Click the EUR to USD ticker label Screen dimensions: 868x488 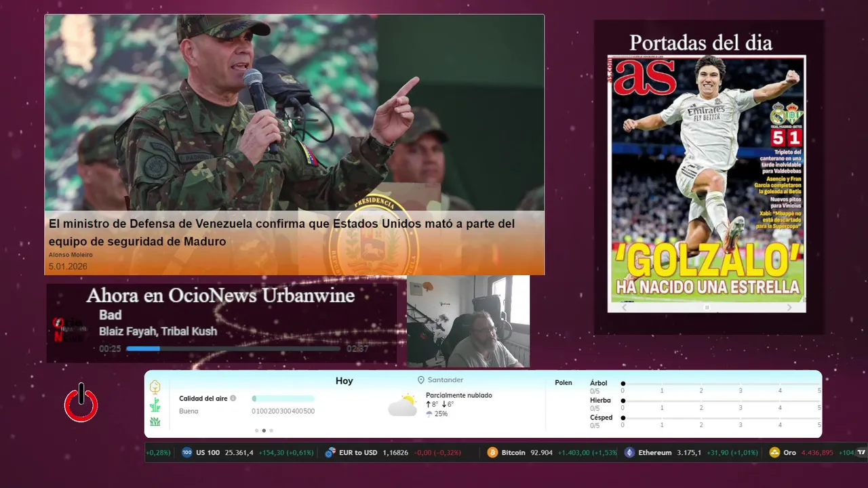click(x=359, y=452)
